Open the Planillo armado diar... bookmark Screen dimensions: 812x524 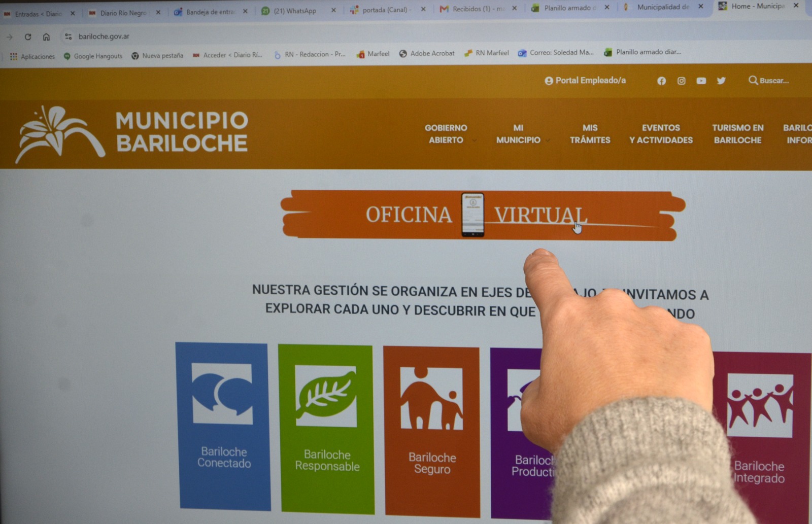(x=642, y=52)
